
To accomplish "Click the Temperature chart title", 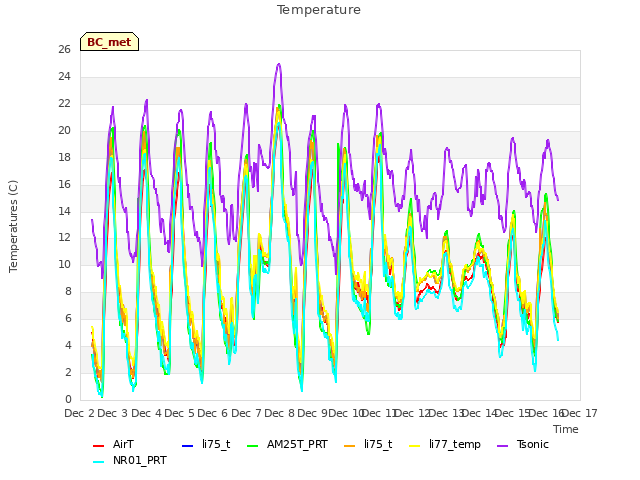I will click(x=319, y=10).
